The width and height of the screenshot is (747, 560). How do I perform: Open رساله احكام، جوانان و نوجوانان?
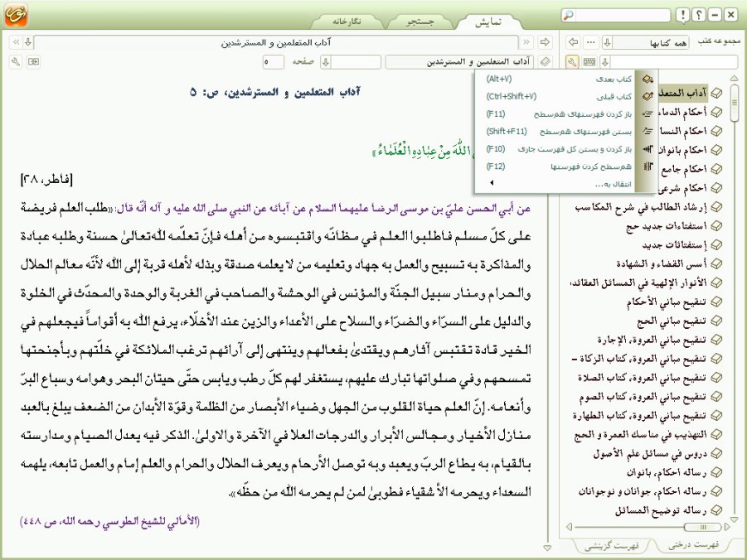643,492
